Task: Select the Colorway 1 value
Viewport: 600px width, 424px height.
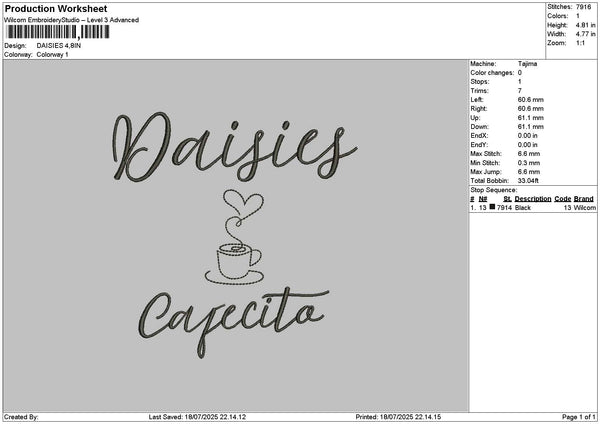Action: 52,55
